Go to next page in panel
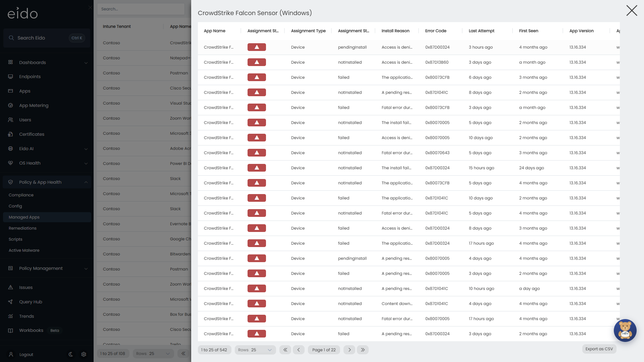This screenshot has height=362, width=644. 350,350
